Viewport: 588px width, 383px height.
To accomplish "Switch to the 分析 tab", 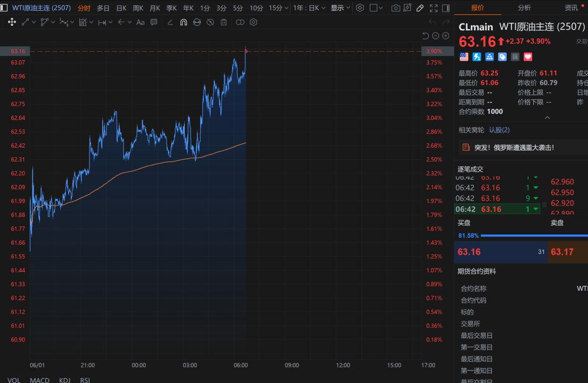I will (x=524, y=8).
